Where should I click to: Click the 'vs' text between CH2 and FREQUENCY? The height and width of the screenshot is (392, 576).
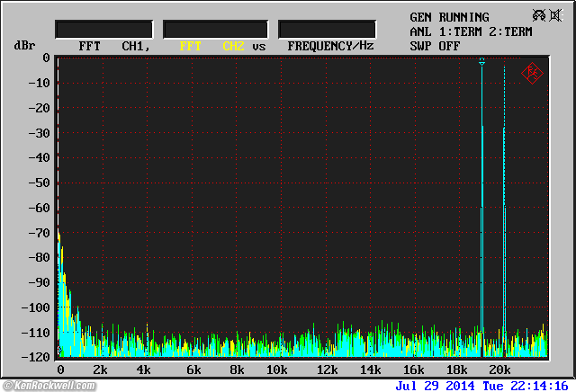(259, 47)
